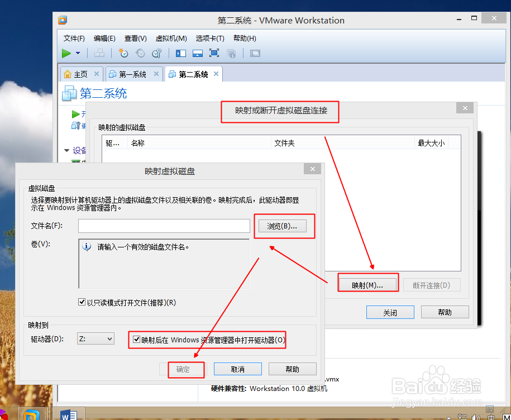Viewport: 511px width, 420px height.
Task: Click the 名称 column header
Action: pos(199,143)
